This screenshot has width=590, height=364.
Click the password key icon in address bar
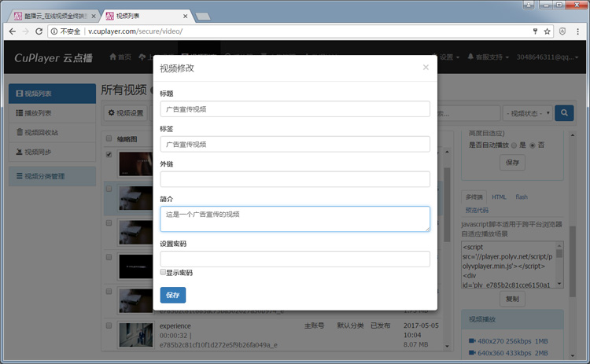click(x=534, y=31)
